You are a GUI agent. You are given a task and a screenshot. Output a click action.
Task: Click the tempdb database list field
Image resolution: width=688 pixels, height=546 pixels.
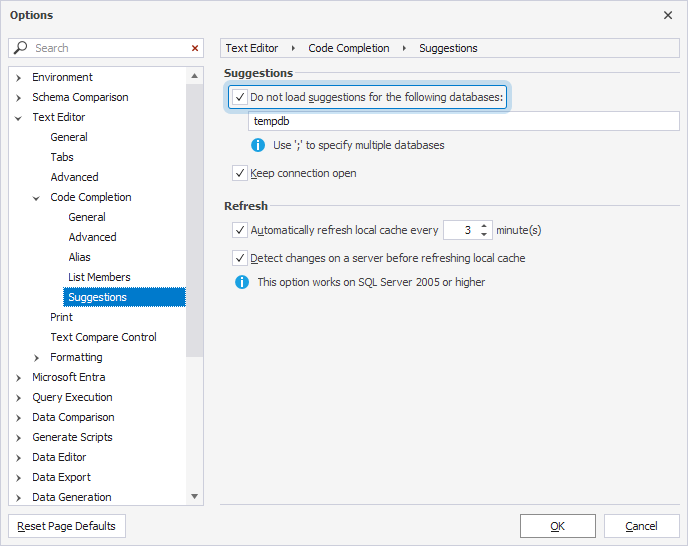tap(463, 121)
